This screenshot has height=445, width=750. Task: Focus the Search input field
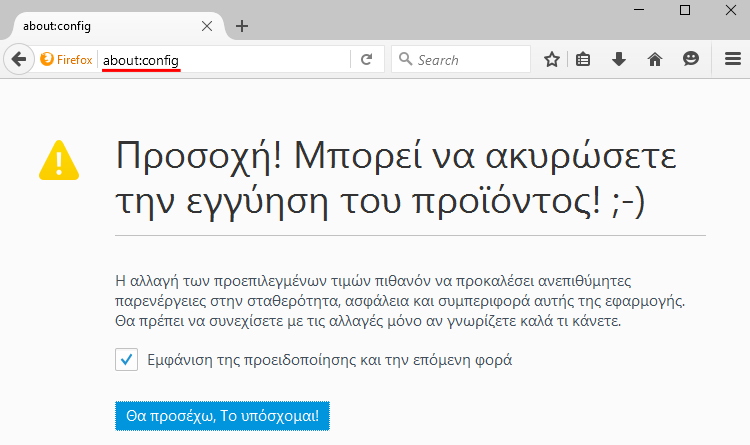(x=461, y=59)
